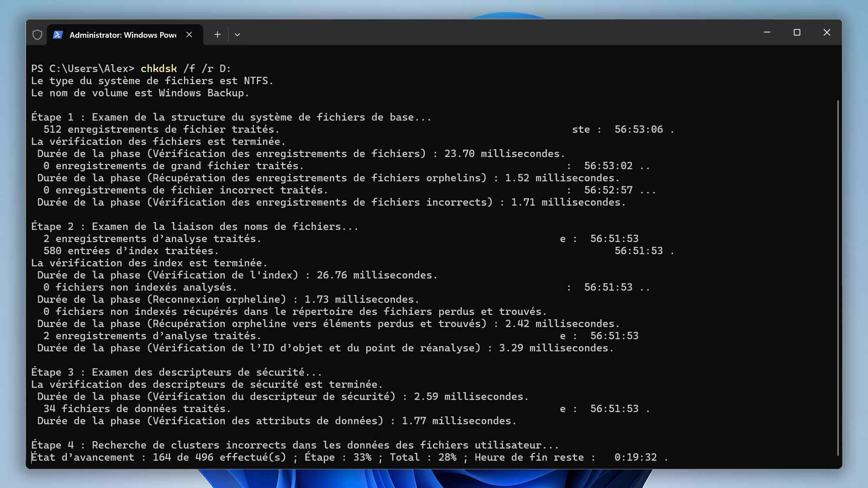Close the Administrator: Windows PowerShell tab
Viewport: 868px width, 488px height.
(x=189, y=35)
